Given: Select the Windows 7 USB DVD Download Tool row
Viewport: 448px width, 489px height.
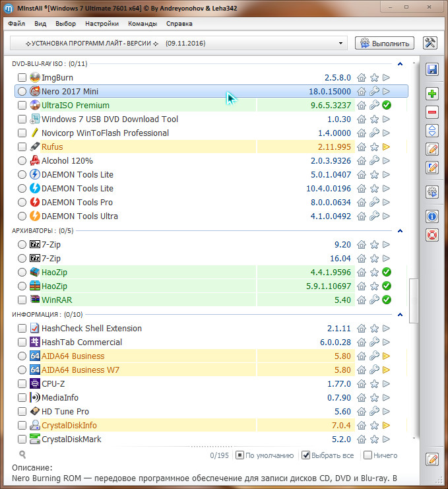Looking at the screenshot, I should point(211,119).
